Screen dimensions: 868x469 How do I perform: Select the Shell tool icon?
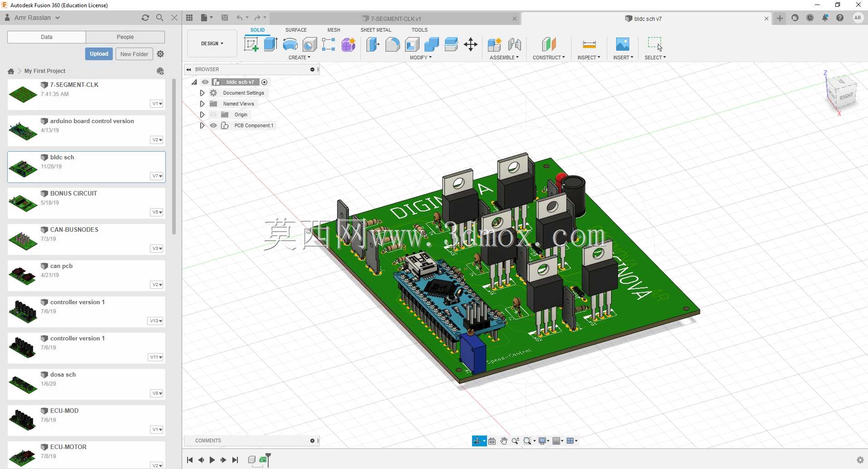(x=412, y=44)
